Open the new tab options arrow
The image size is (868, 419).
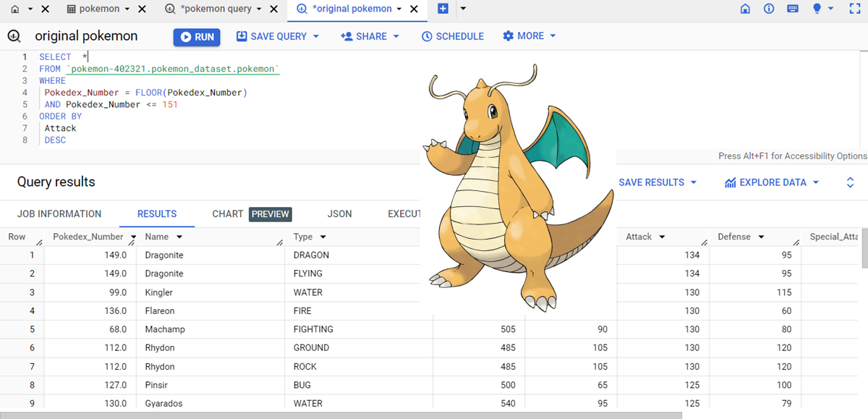[463, 9]
